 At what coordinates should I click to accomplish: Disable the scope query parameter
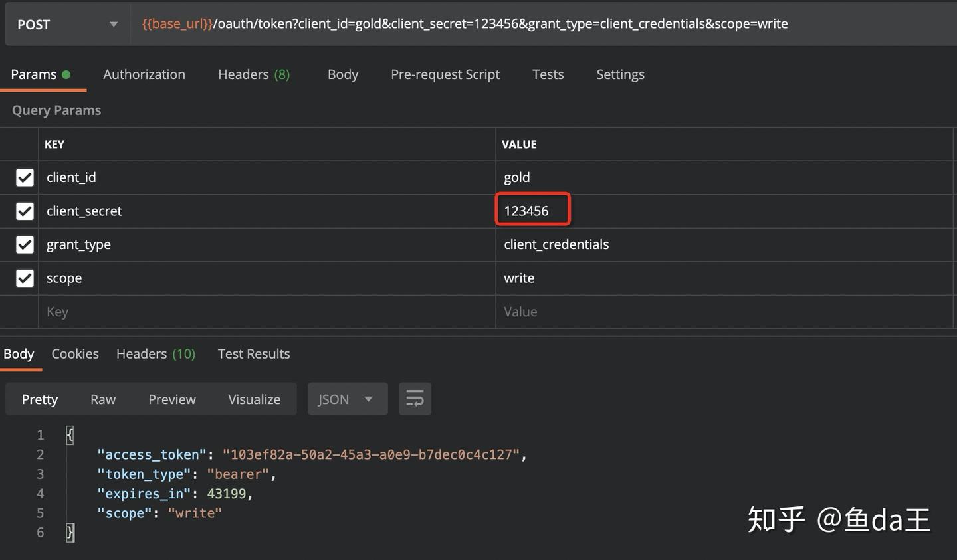click(25, 278)
